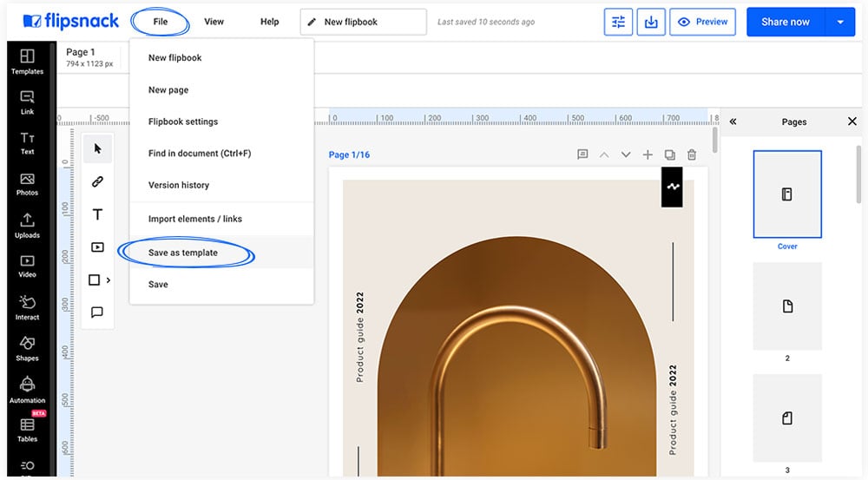Viewport: 868px width, 480px height.
Task: Click the Preview button
Action: [x=702, y=23]
